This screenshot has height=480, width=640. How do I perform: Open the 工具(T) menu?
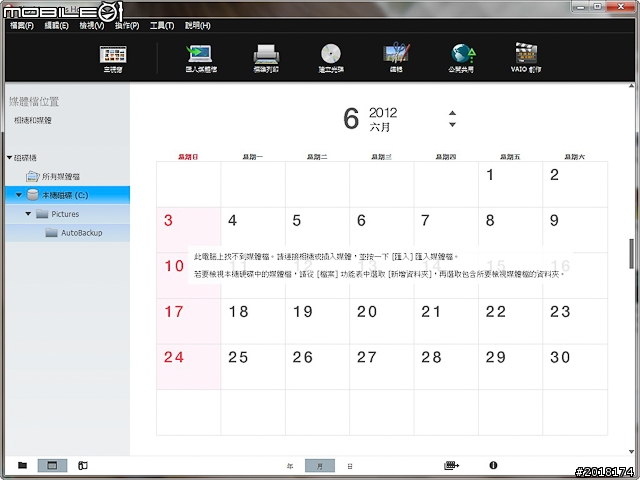(x=162, y=24)
